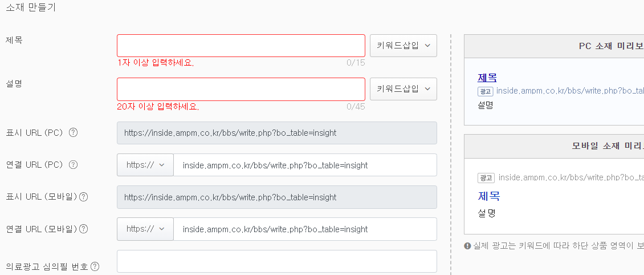Click the warning icon below preview panels
Viewport: 644px width, 275px height.
(467, 246)
